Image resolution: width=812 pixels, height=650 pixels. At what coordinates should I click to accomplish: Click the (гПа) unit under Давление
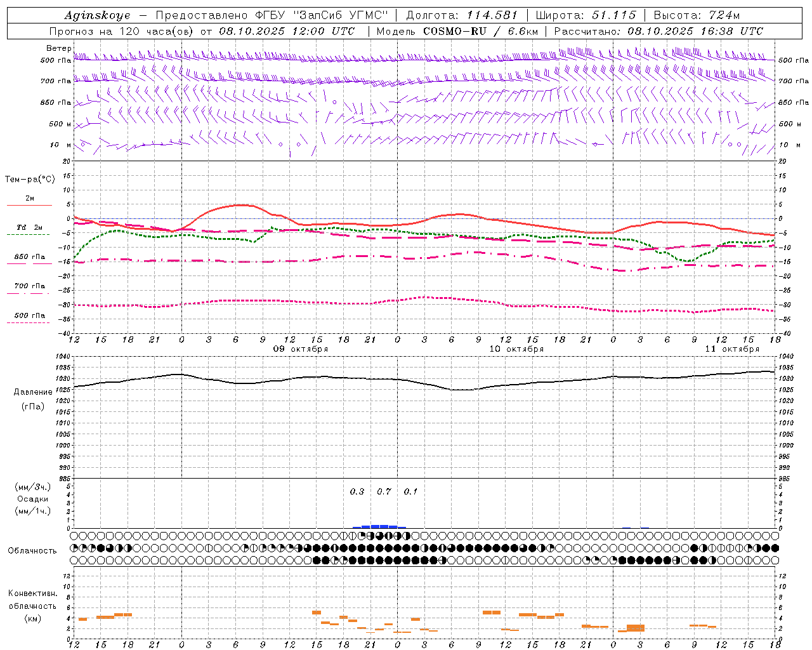[x=33, y=406]
